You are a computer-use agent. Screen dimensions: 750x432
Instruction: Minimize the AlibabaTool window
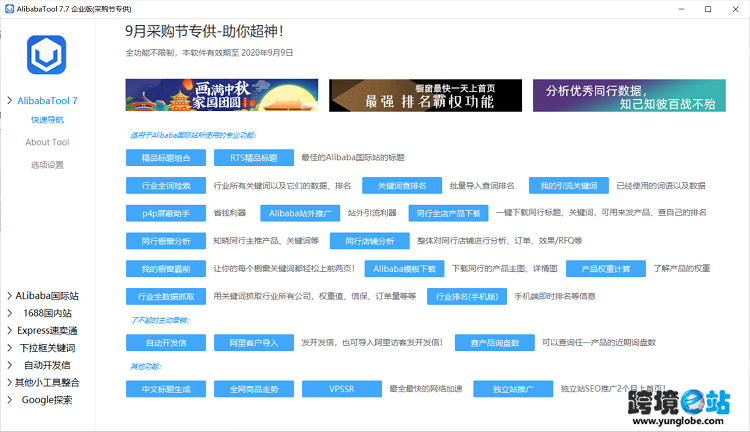point(681,9)
